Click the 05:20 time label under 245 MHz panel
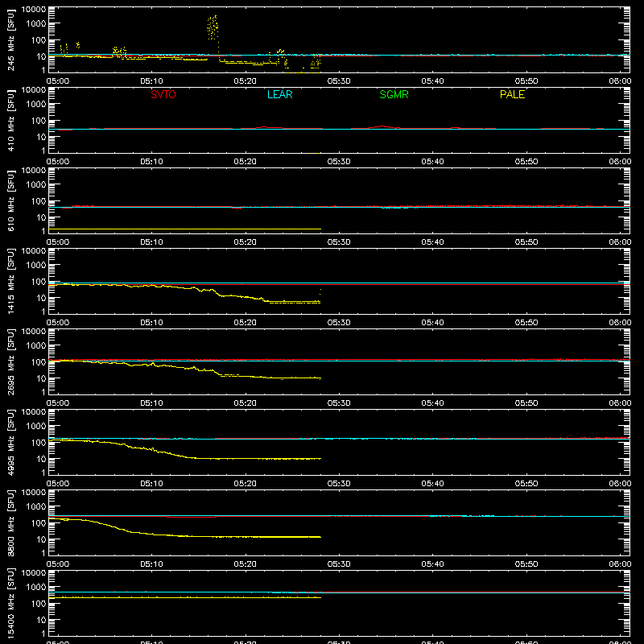644x644 pixels. (x=246, y=81)
